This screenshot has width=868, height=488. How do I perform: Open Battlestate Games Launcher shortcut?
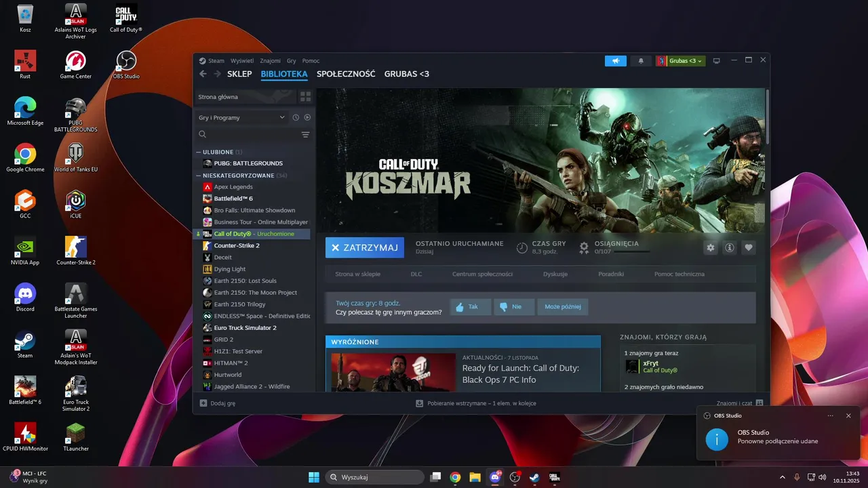75,300
